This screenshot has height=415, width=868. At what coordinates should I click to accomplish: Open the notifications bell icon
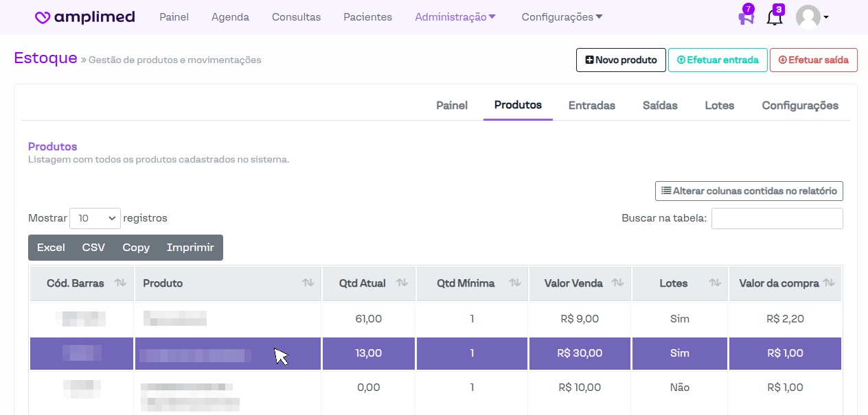(x=774, y=17)
